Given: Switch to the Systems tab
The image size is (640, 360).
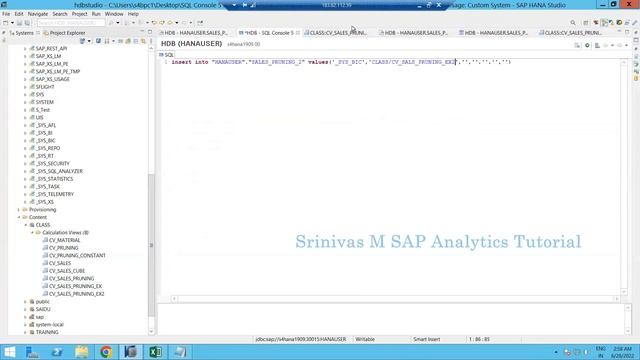Looking at the screenshot, I should coord(24,33).
